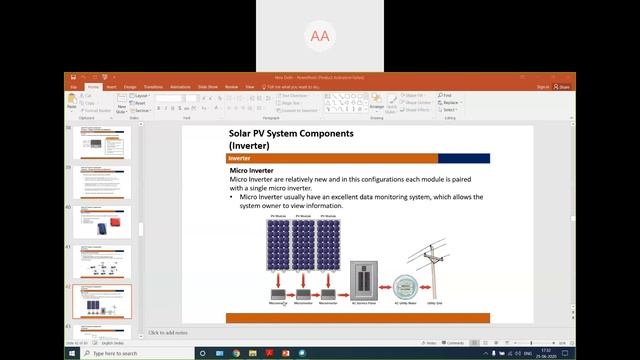Switch to Normal view icon
The width and height of the screenshot is (640, 360).
tap(474, 343)
